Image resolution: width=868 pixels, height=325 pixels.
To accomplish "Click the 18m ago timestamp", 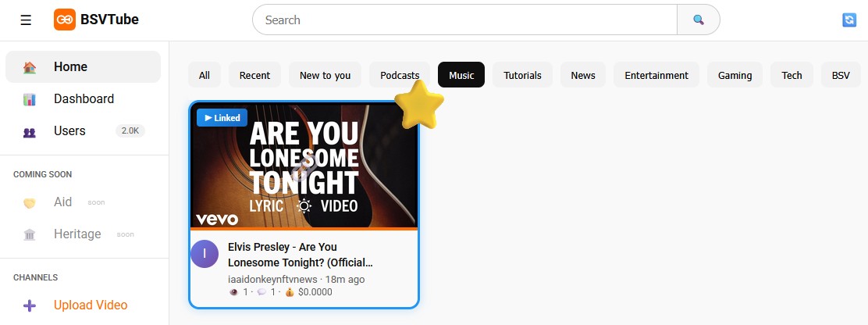I will point(345,279).
